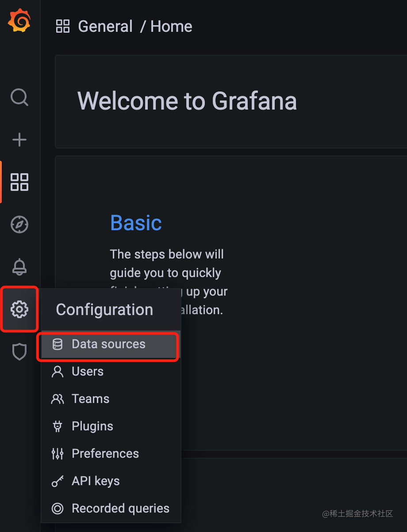Select Users in Configuration menu
Image resolution: width=407 pixels, height=532 pixels.
[x=111, y=372]
